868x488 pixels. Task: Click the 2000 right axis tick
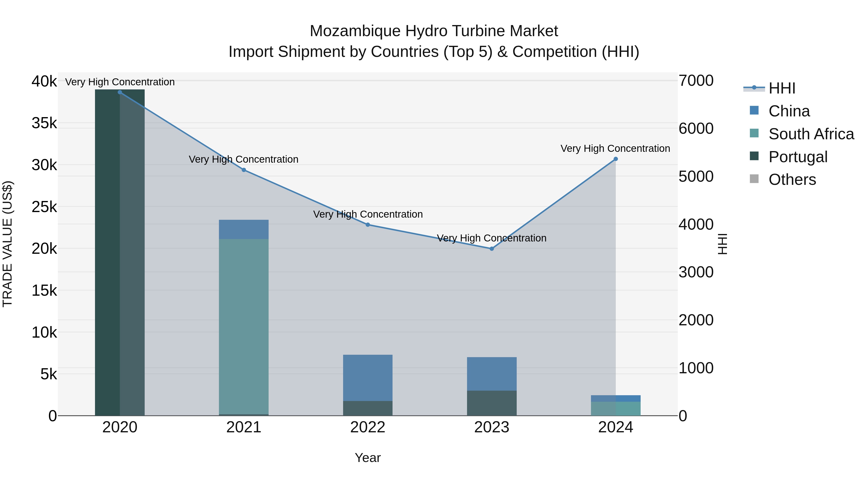point(696,320)
